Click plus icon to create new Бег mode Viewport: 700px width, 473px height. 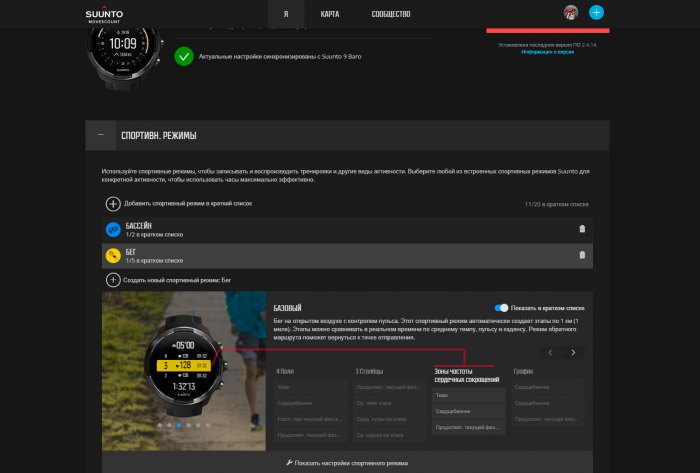(x=113, y=280)
